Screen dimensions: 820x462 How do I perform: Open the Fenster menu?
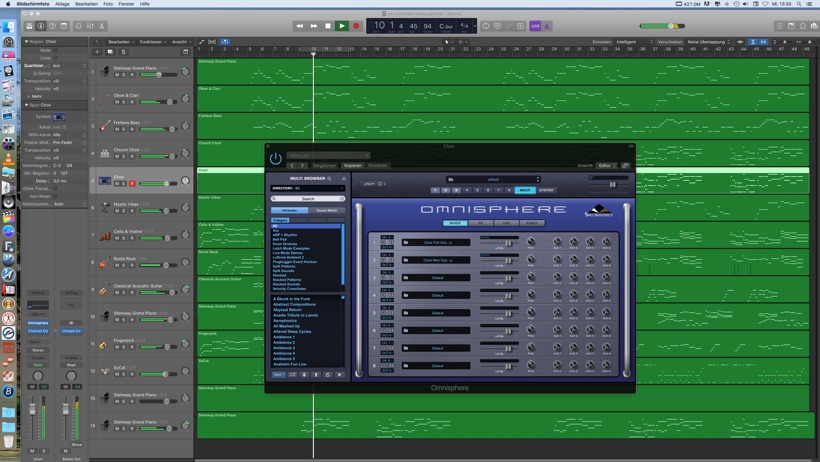click(x=126, y=4)
